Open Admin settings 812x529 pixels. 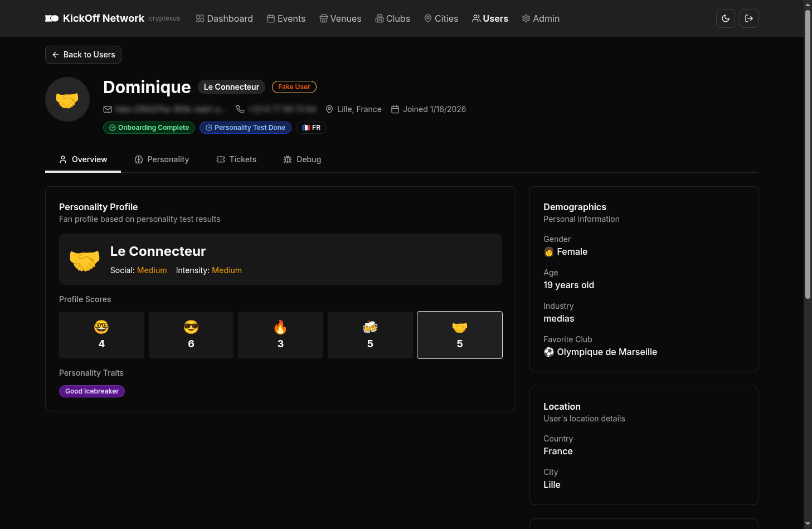tap(541, 18)
